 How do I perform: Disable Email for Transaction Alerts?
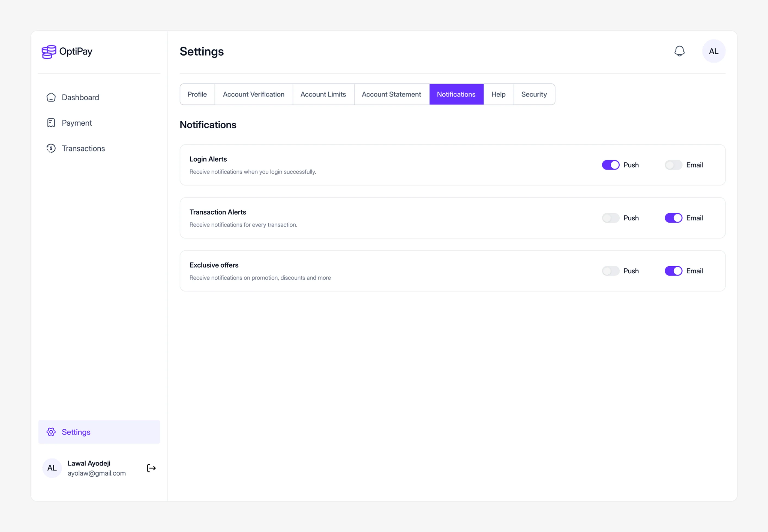pyautogui.click(x=673, y=218)
